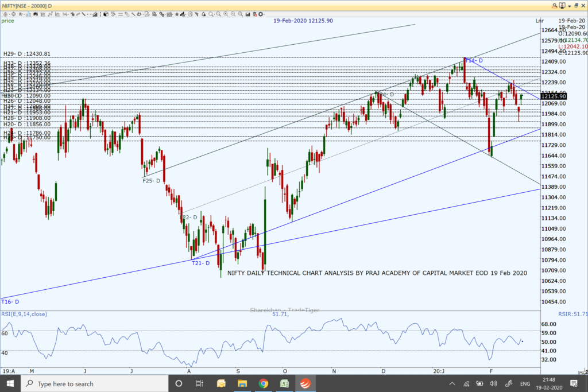Click the ENG language indicator
Image resolution: width=588 pixels, height=392 pixels.
click(525, 383)
